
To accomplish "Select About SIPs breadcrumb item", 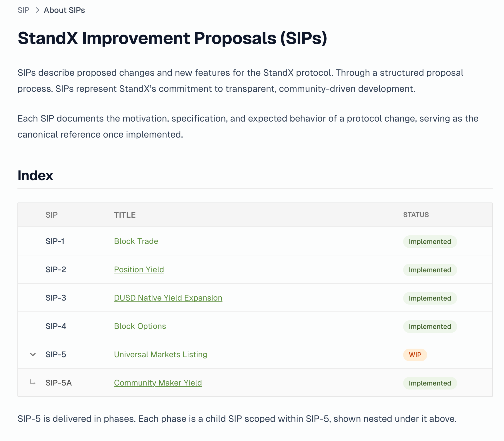I will point(64,10).
